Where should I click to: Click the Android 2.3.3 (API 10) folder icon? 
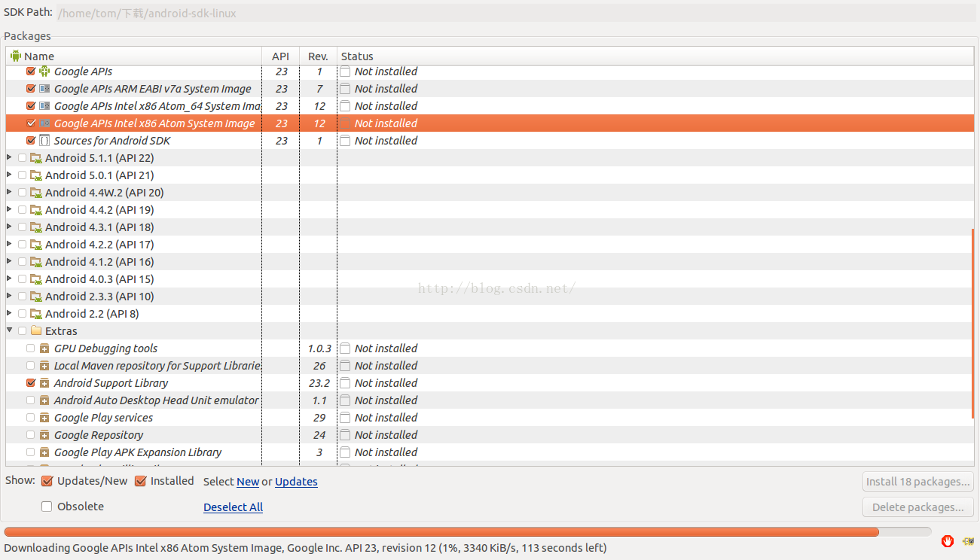click(x=35, y=297)
